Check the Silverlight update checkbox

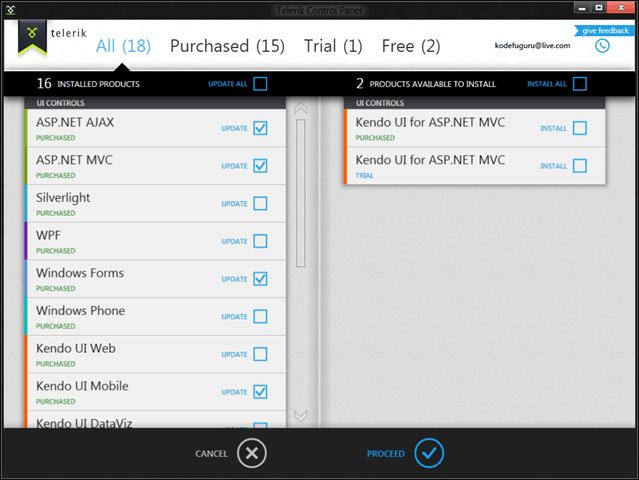click(260, 203)
